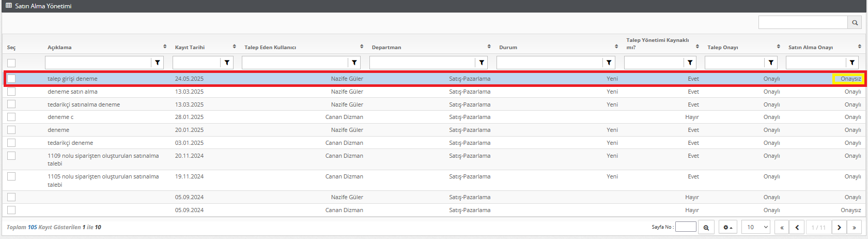This screenshot has height=239, width=868.
Task: Open the filter icon for Açıklama column
Action: 158,63
